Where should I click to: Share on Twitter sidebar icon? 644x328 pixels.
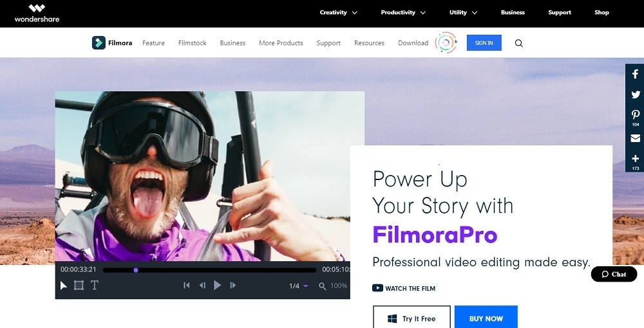point(636,95)
